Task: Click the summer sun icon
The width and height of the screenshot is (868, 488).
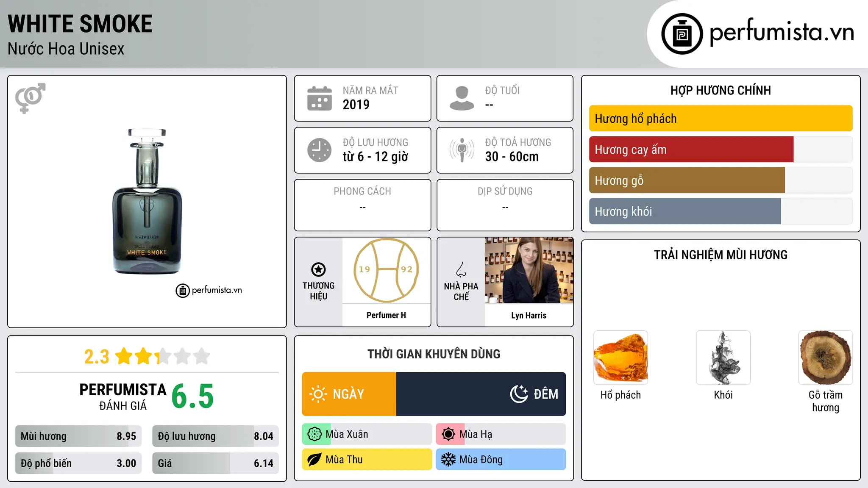Action: point(448,434)
